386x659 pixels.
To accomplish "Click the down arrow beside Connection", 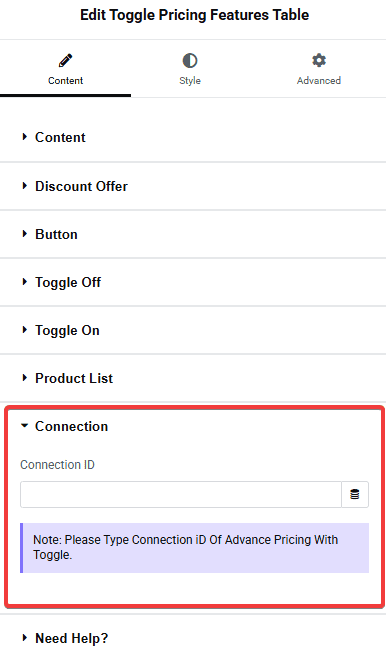I will point(25,426).
